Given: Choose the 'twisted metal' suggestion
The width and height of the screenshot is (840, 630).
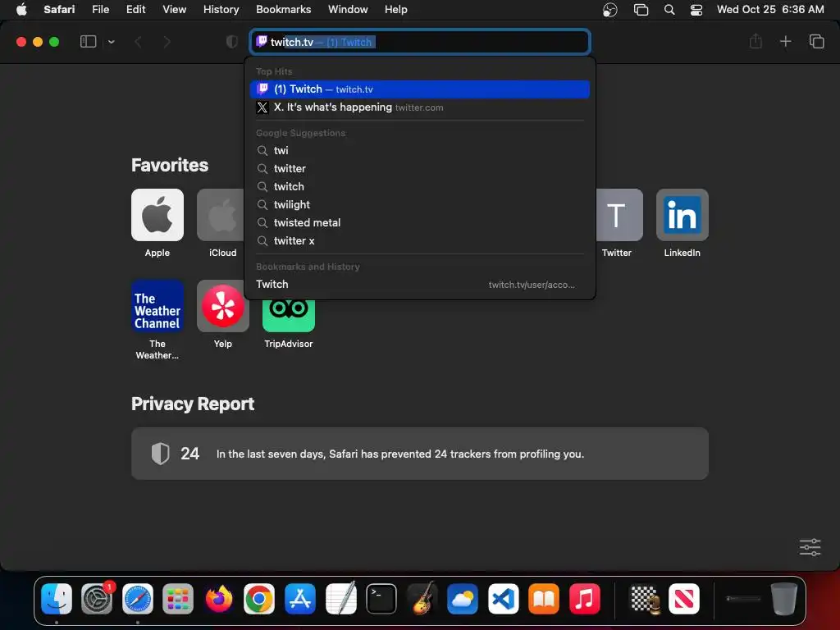Looking at the screenshot, I should coord(420,223).
